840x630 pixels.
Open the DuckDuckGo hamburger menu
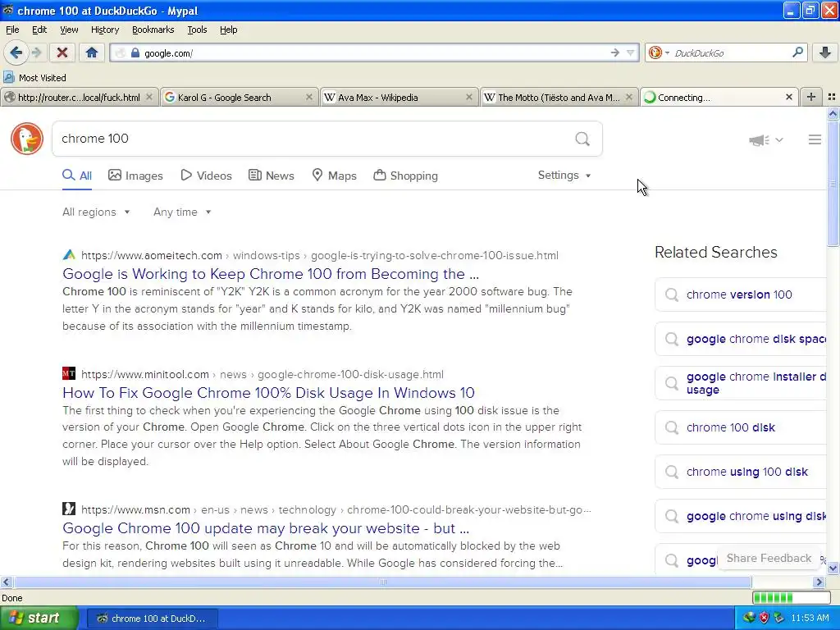(815, 139)
